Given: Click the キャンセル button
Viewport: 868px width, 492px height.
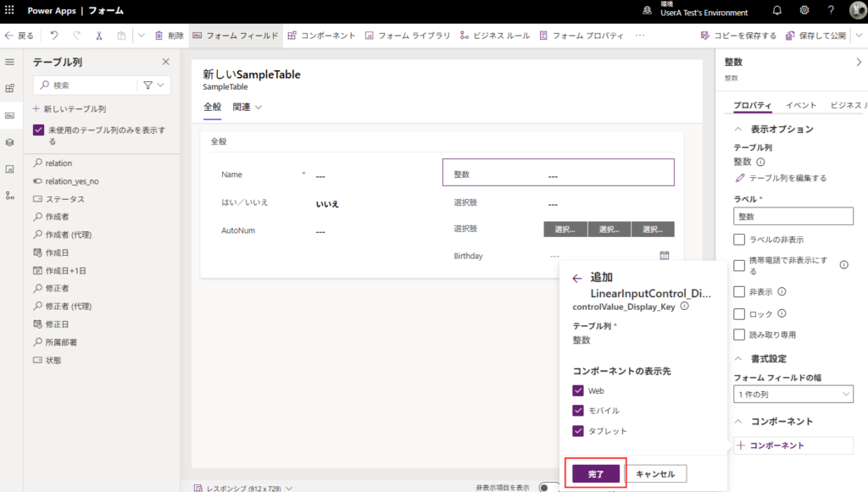Looking at the screenshot, I should pos(655,473).
